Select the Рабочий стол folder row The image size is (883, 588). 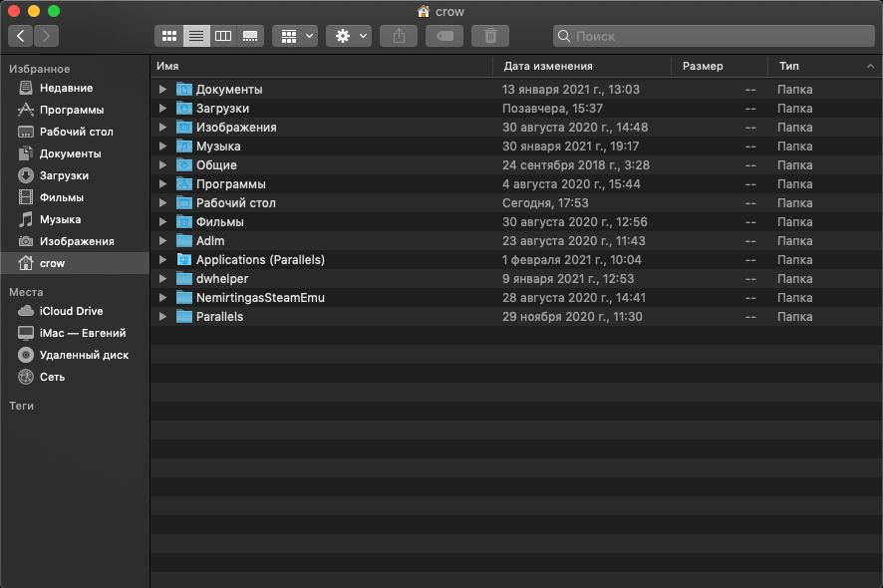click(516, 202)
